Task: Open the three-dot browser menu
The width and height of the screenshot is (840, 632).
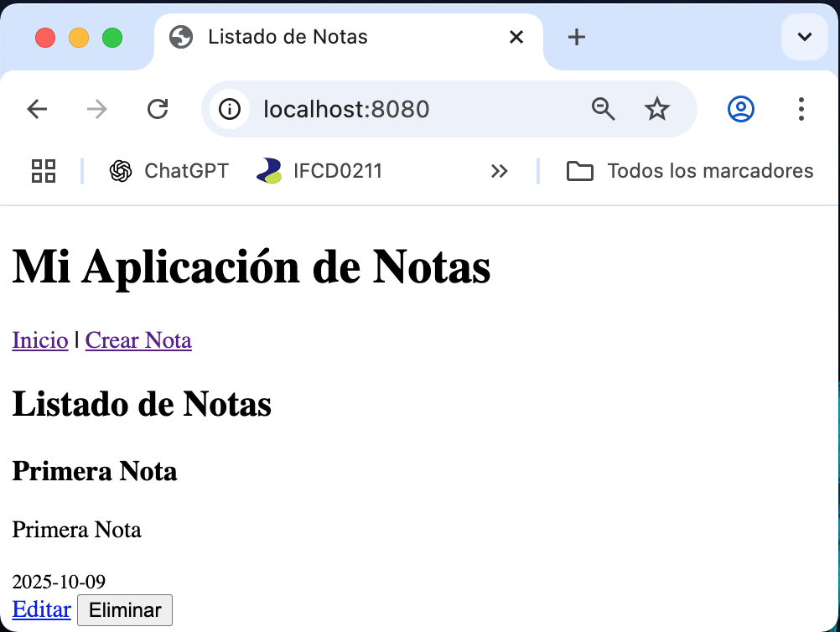Action: click(x=801, y=109)
